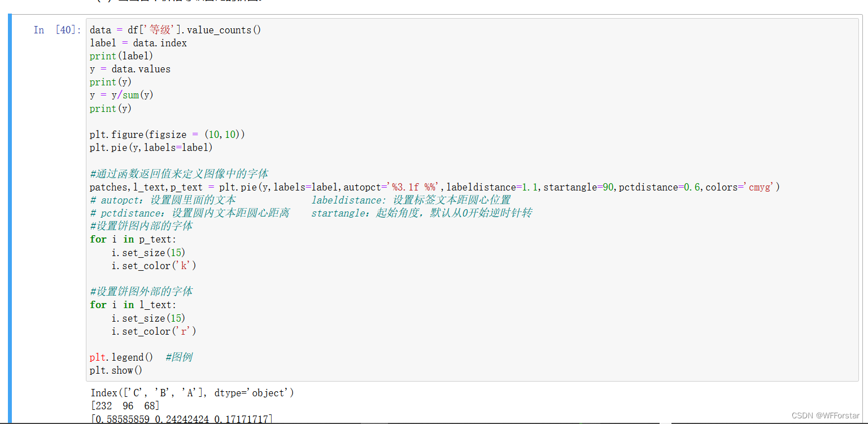Click the i.set_color('r') line

[x=154, y=331]
